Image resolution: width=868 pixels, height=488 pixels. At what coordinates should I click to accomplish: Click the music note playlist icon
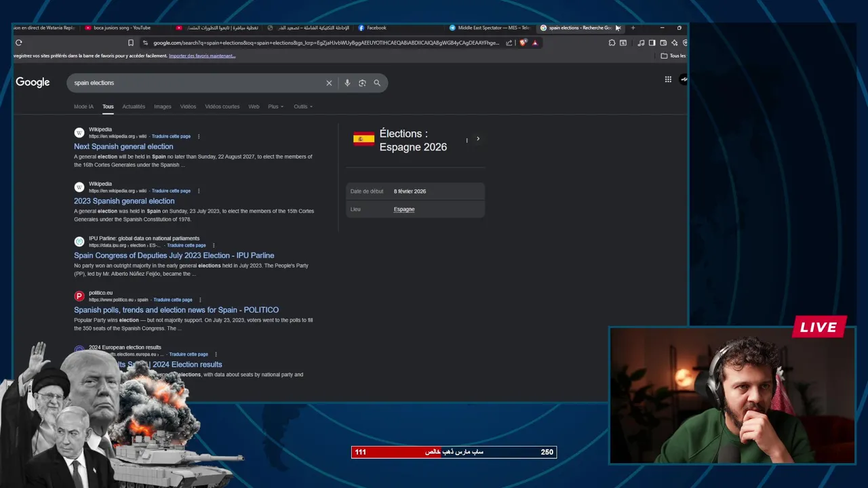pyautogui.click(x=641, y=43)
